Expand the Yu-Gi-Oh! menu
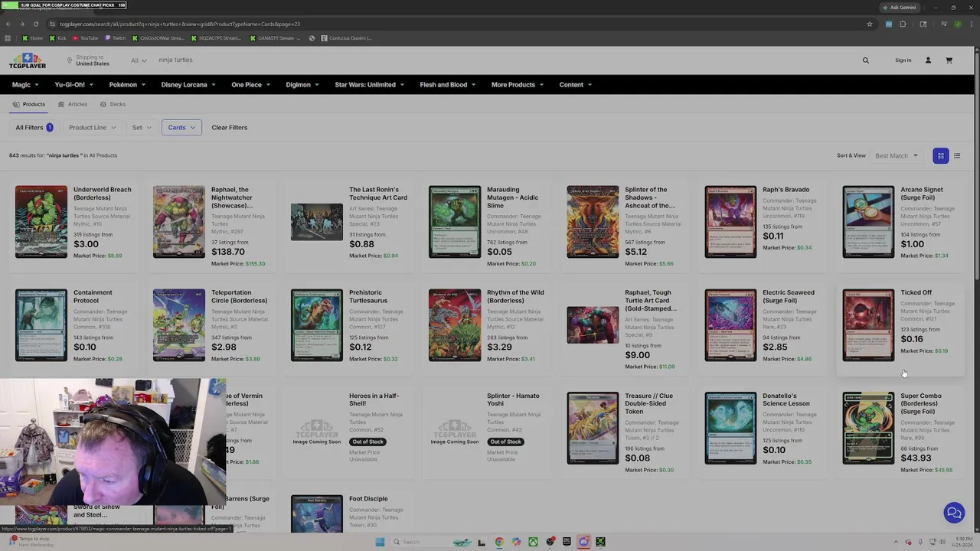 coord(73,85)
